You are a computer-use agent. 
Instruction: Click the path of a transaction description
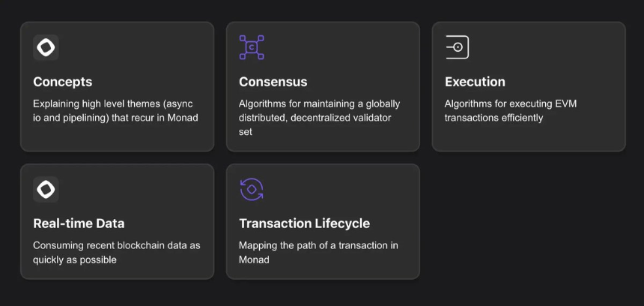point(318,252)
